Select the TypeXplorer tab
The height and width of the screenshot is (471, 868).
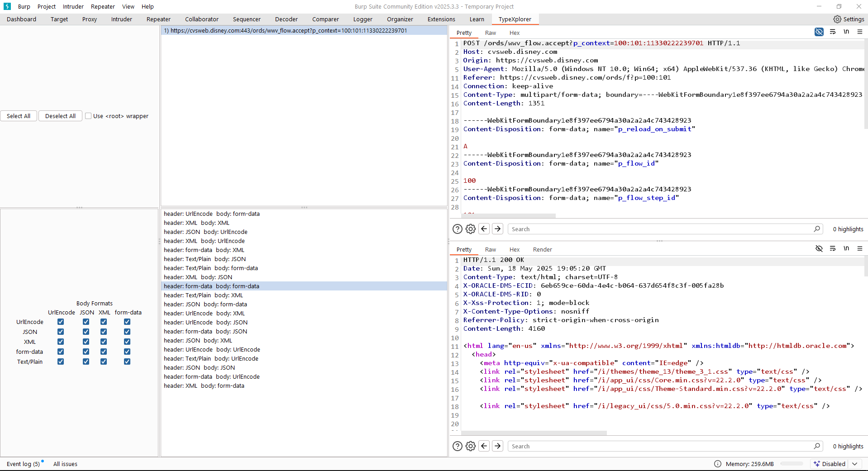[x=515, y=19]
